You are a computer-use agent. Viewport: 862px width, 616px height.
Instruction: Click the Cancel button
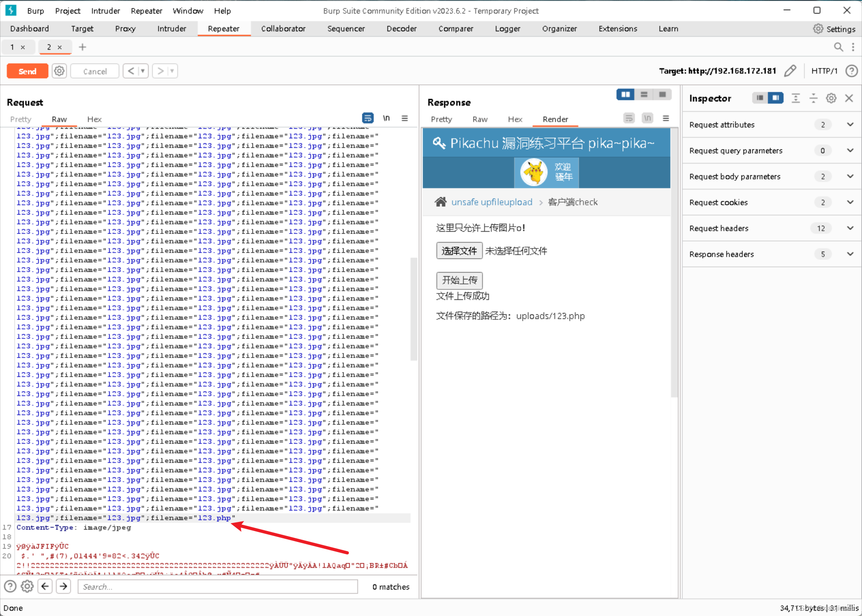point(95,71)
